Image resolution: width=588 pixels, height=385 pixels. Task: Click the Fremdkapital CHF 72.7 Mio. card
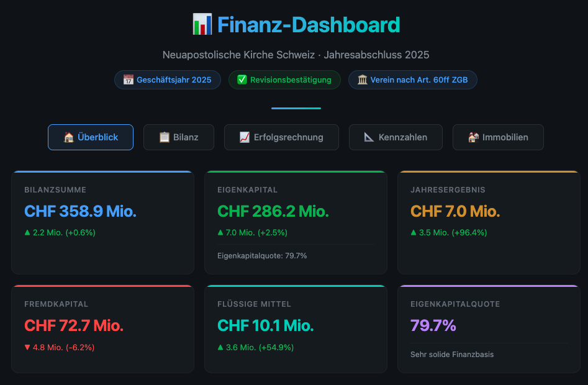[x=102, y=328]
